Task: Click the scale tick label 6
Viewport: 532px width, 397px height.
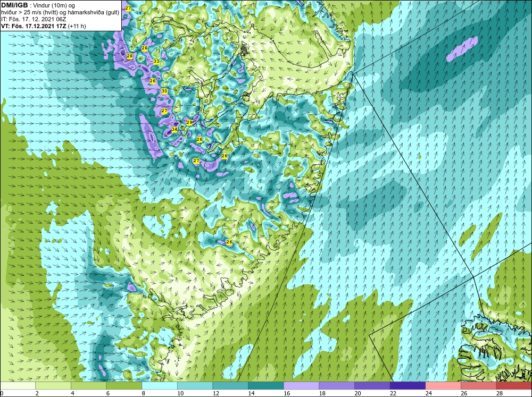Action: point(108,393)
